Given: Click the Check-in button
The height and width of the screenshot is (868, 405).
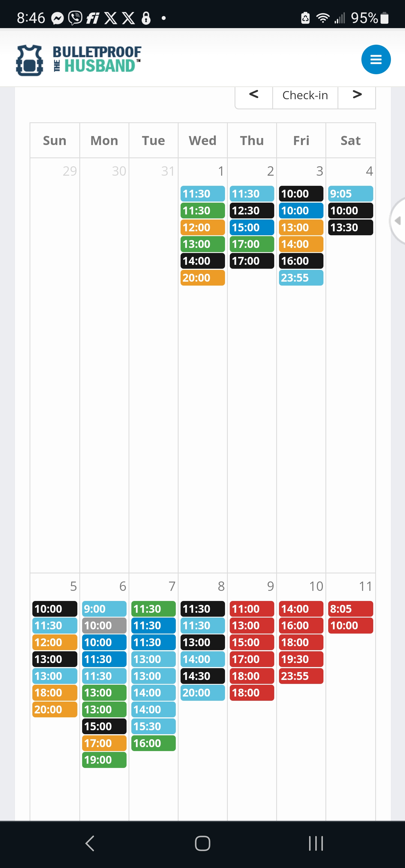Looking at the screenshot, I should pos(305,96).
